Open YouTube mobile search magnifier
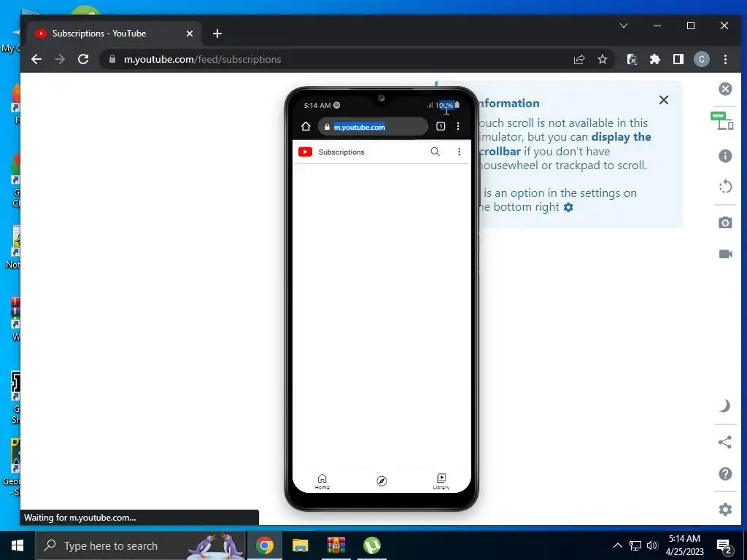The width and height of the screenshot is (747, 560). pyautogui.click(x=435, y=152)
